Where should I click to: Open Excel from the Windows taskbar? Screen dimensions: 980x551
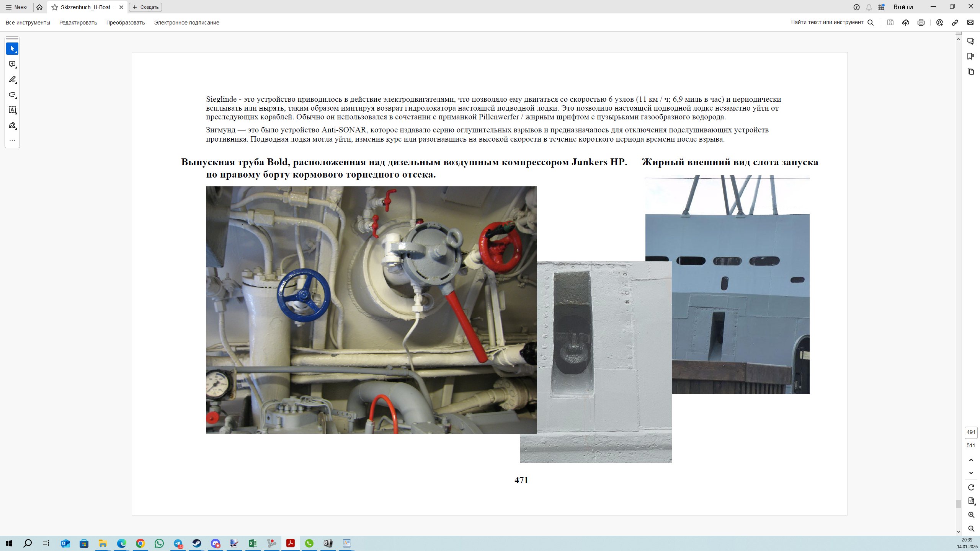[253, 543]
